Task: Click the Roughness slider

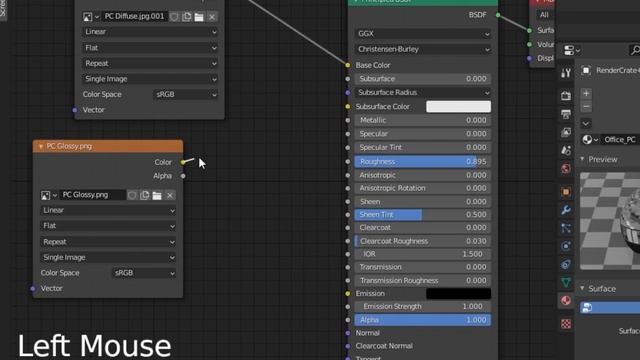Action: click(x=423, y=162)
